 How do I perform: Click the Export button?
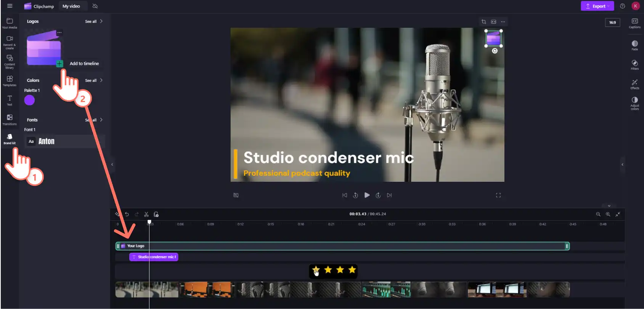[x=597, y=6]
